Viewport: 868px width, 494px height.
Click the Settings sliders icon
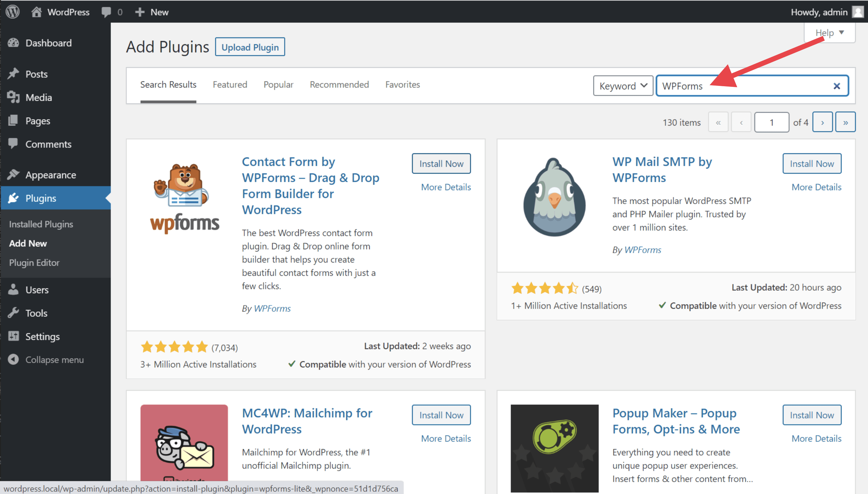13,336
